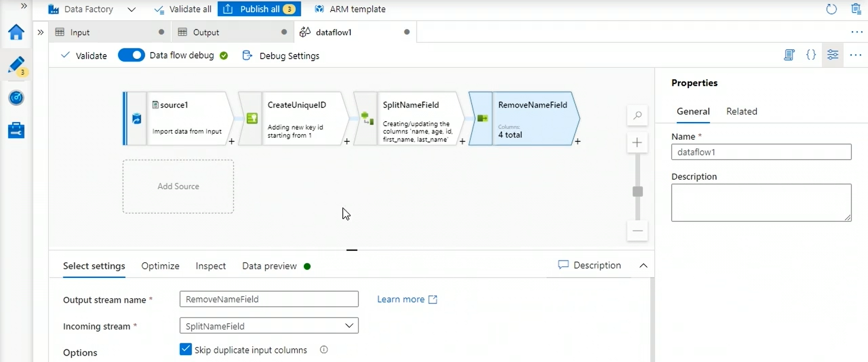Switch to the Related properties tab

pos(741,112)
